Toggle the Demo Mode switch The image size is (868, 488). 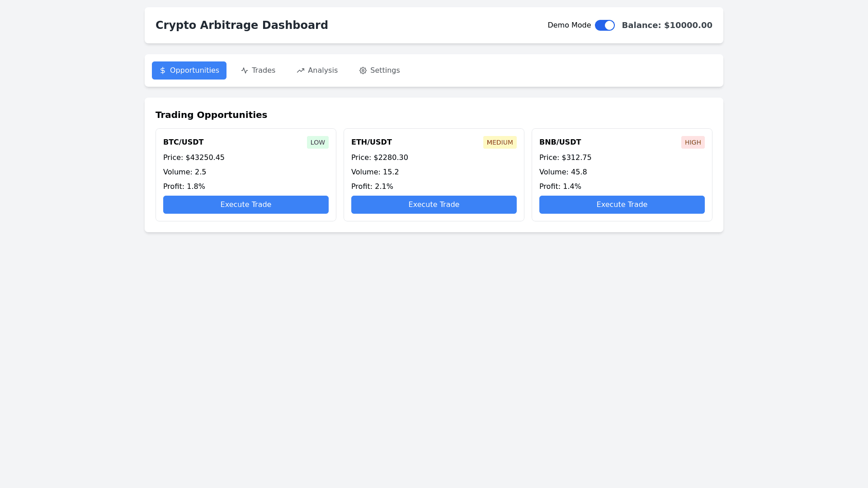pyautogui.click(x=604, y=25)
